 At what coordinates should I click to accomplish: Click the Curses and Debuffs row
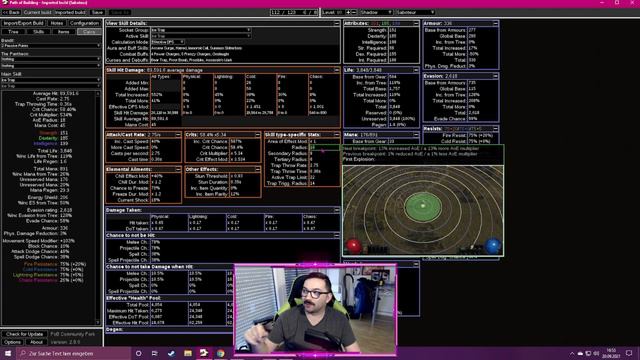(222, 60)
